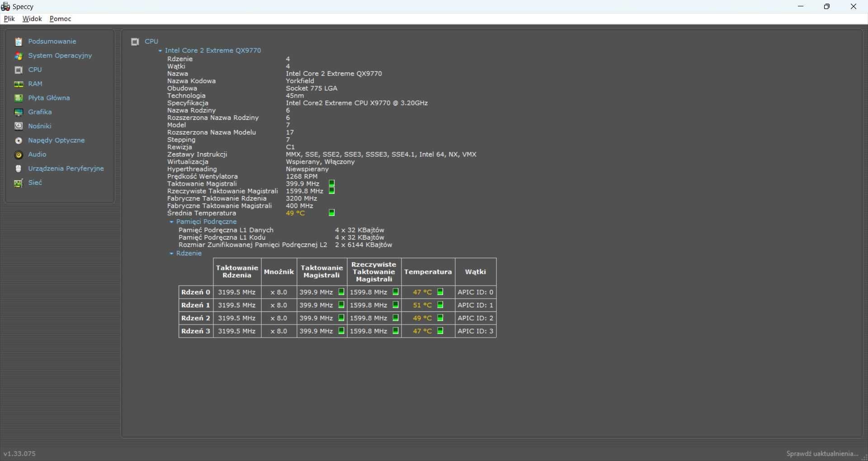Click Wirtualizacja Wspierany, Włączony value

pyautogui.click(x=320, y=162)
